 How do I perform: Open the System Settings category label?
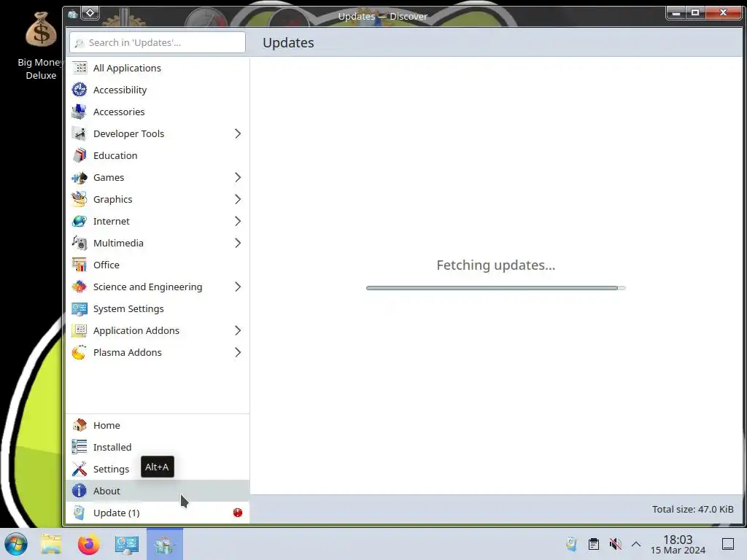[128, 309]
